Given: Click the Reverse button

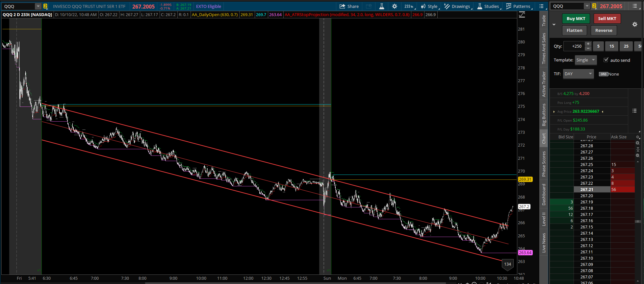Looking at the screenshot, I should click(x=604, y=30).
